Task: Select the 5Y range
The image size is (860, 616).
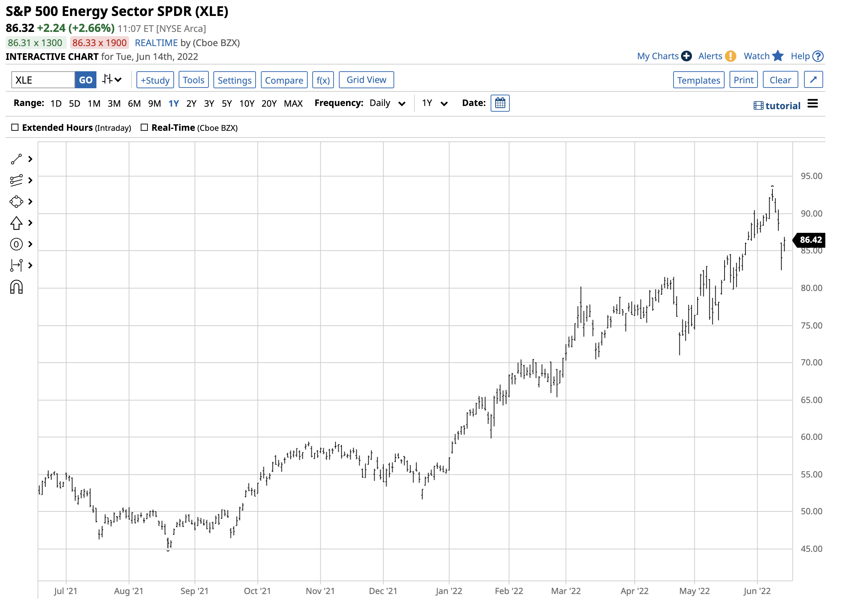Action: 227,104
